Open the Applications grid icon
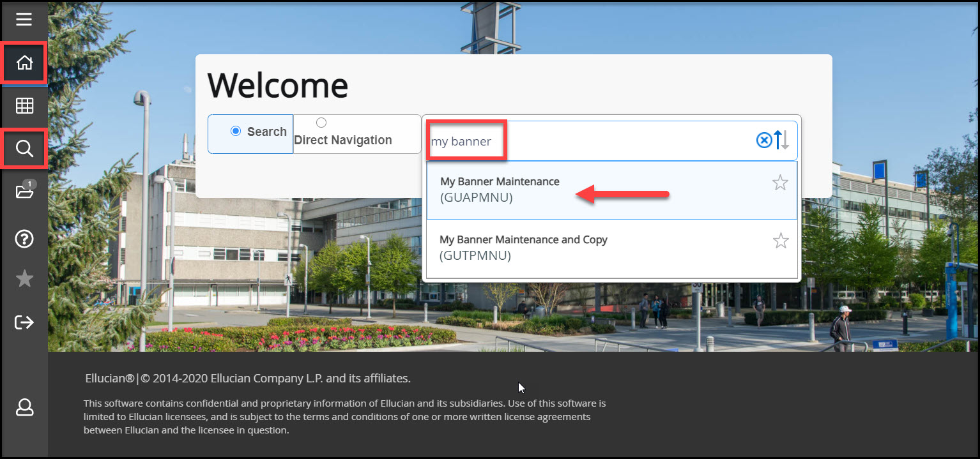The width and height of the screenshot is (980, 459). (24, 106)
